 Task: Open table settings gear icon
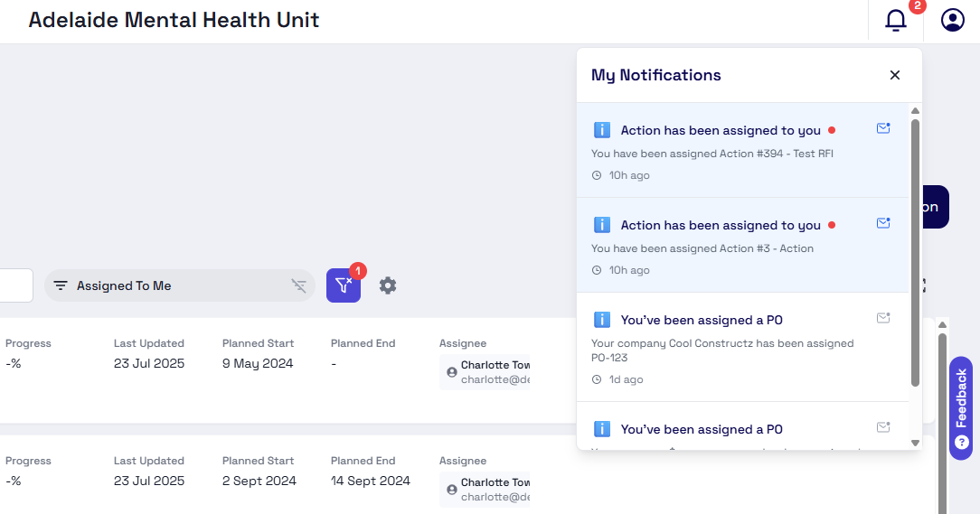(388, 285)
